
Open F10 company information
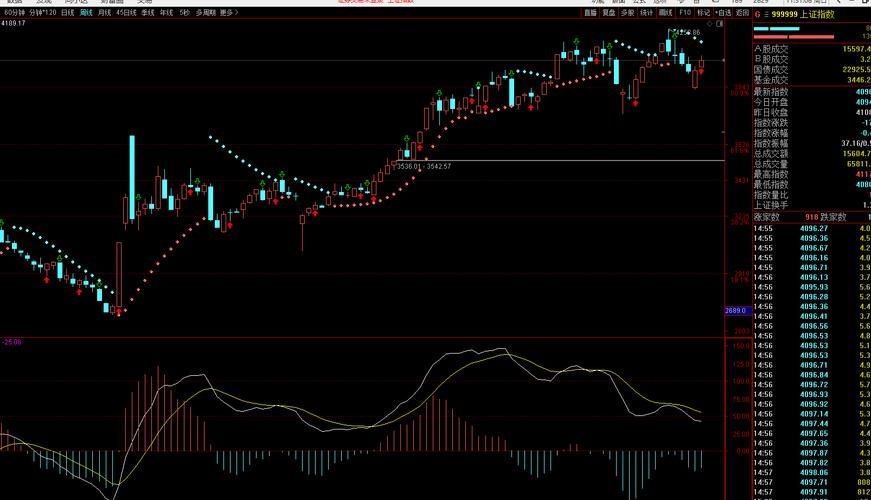point(685,12)
